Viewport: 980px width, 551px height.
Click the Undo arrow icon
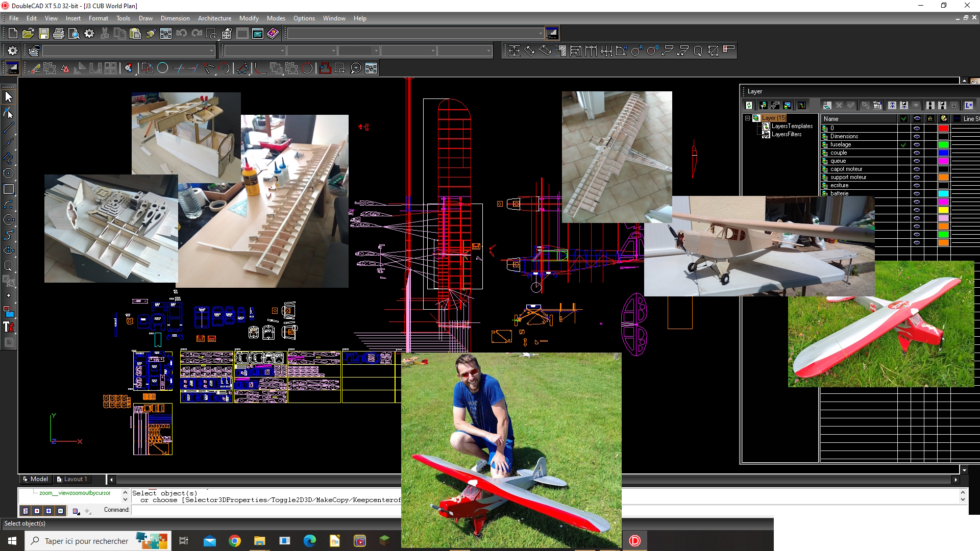(x=181, y=34)
